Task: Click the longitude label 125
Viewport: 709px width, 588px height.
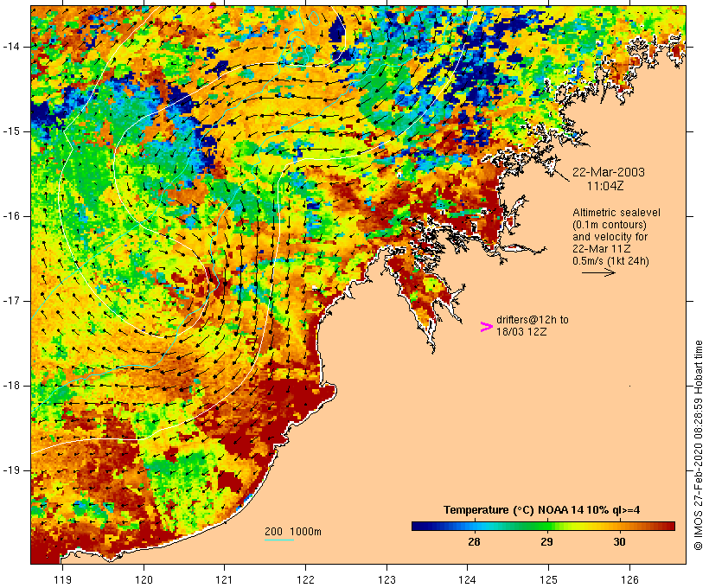Action: [x=548, y=579]
